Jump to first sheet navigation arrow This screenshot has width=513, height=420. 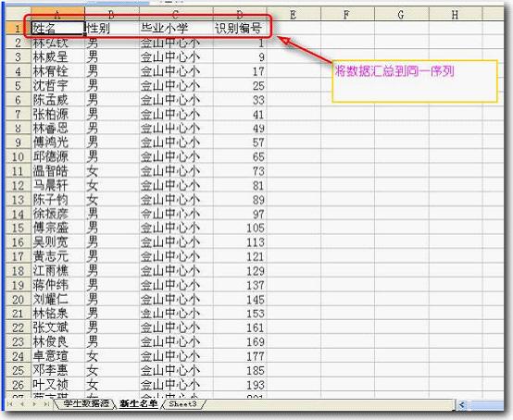10,404
